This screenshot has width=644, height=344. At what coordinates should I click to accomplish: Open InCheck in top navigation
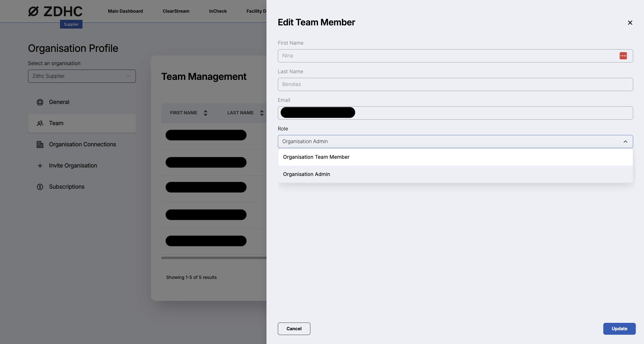218,11
